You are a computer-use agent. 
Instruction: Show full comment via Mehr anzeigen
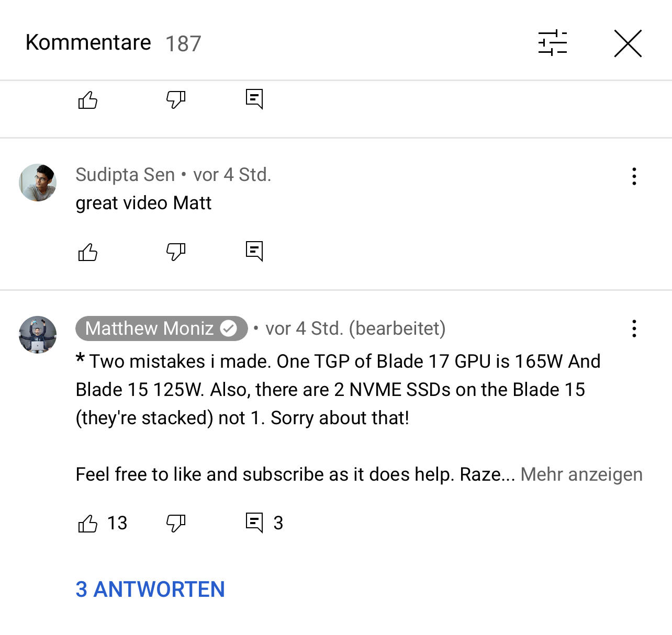coord(581,474)
